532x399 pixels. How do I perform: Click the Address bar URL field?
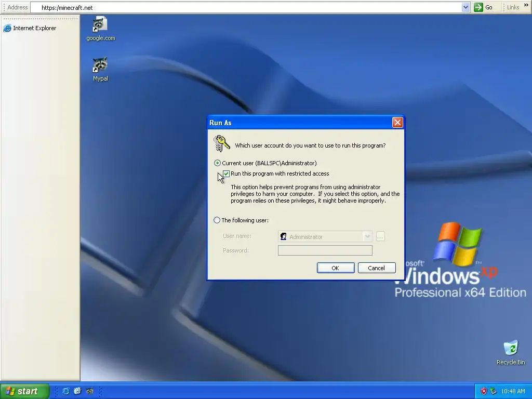click(x=246, y=7)
